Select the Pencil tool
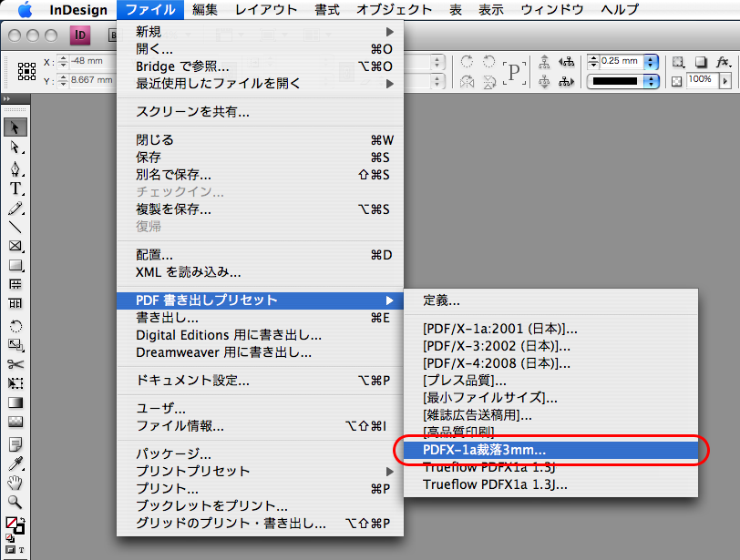The height and width of the screenshot is (560, 740). click(15, 209)
